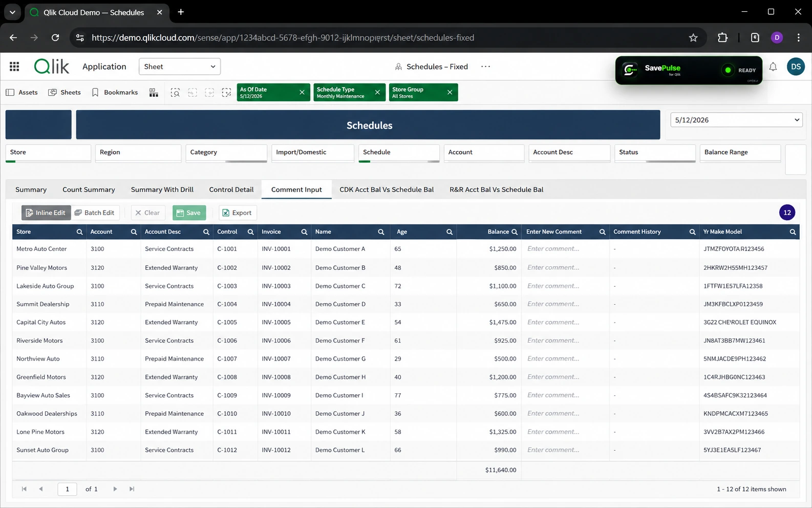Open R&R Acct Bal Vs Schedule Bal tab
The image size is (812, 508).
click(497, 190)
